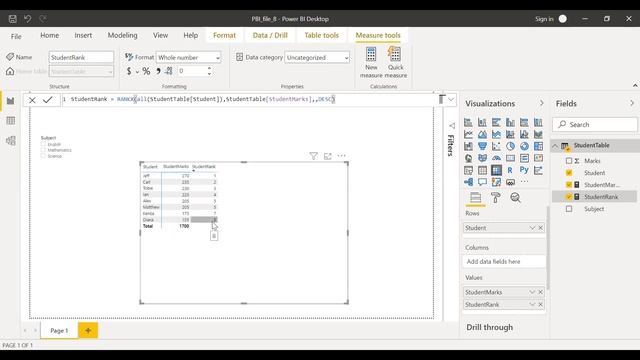Select the Clustered column chart visual
The height and width of the screenshot is (360, 640).
pyautogui.click(x=510, y=122)
